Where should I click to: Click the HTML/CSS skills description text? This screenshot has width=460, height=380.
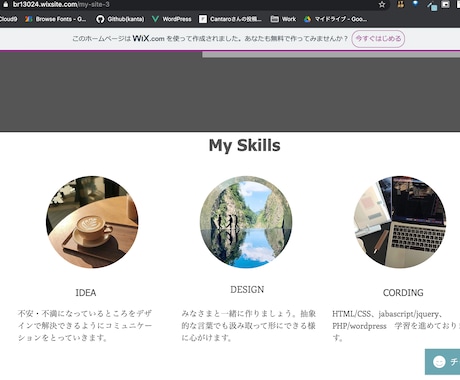[396, 326]
